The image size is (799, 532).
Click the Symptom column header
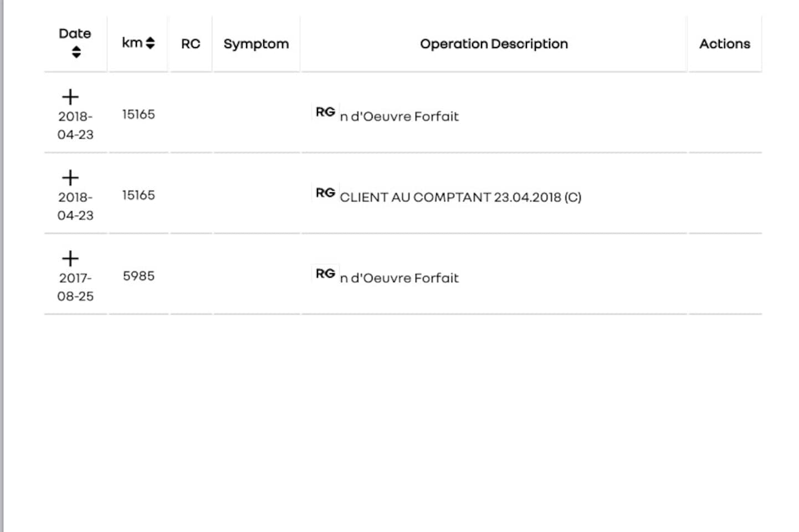pos(256,44)
